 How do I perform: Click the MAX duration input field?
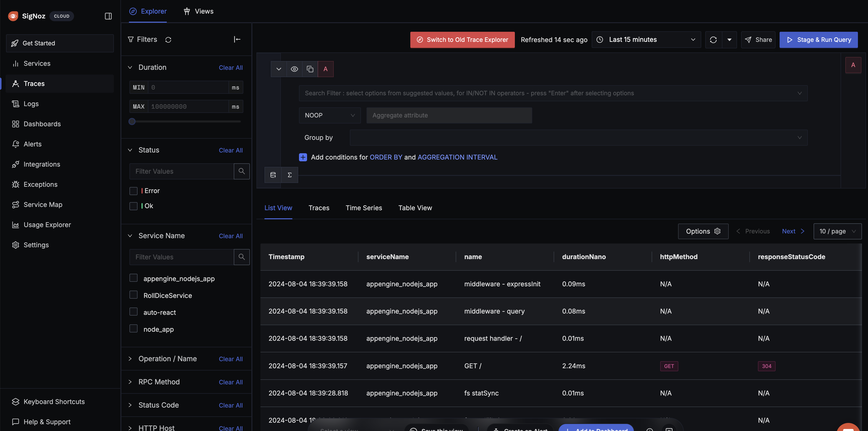tap(188, 107)
